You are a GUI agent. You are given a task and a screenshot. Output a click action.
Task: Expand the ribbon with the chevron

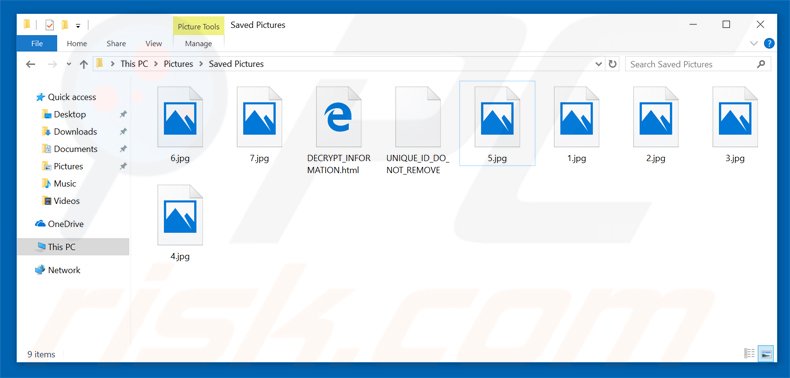tap(754, 43)
